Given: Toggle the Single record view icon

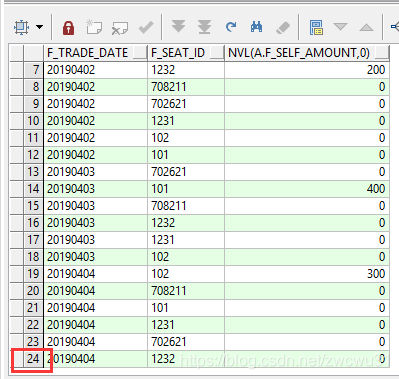Looking at the screenshot, I should click(x=316, y=27).
